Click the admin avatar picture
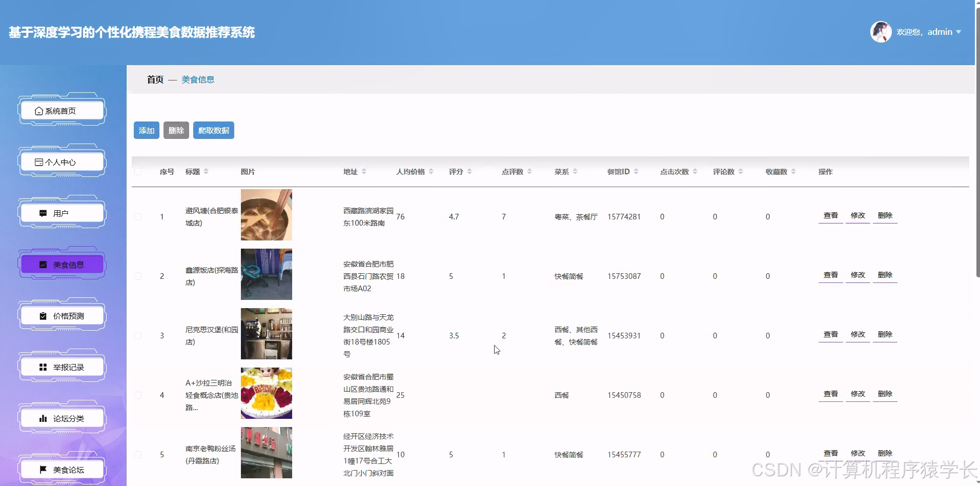Screen dimensions: 980x486 (x=882, y=31)
